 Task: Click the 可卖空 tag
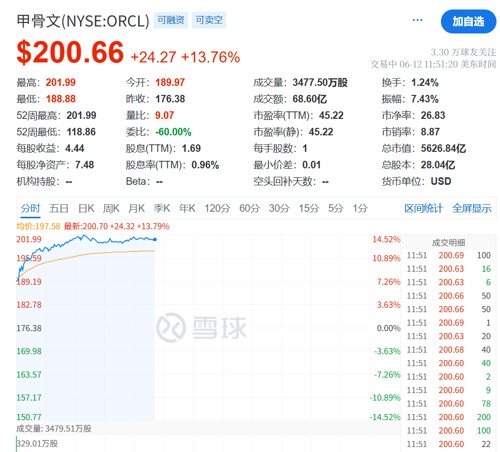[x=209, y=20]
